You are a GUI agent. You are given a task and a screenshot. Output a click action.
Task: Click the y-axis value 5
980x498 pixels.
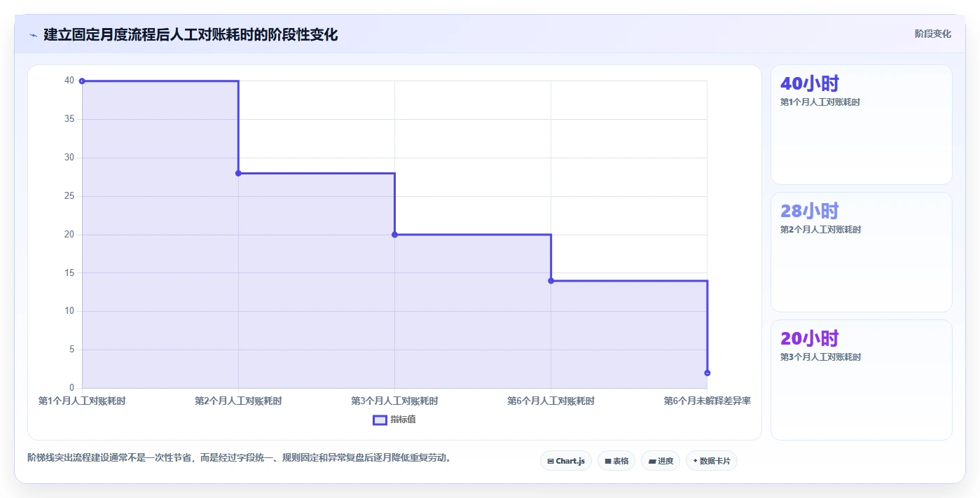click(71, 350)
